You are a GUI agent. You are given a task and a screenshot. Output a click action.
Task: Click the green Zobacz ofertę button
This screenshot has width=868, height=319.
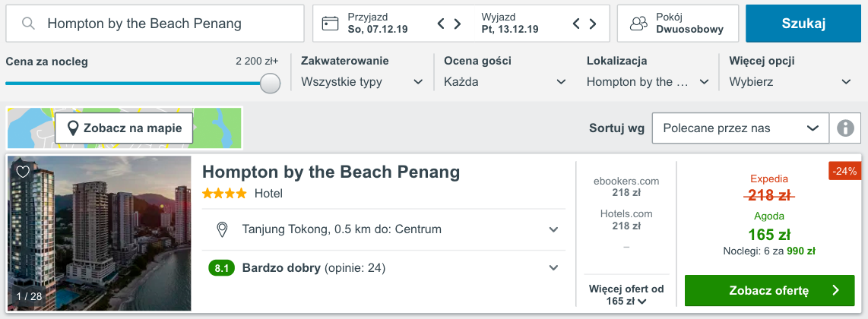tap(769, 290)
